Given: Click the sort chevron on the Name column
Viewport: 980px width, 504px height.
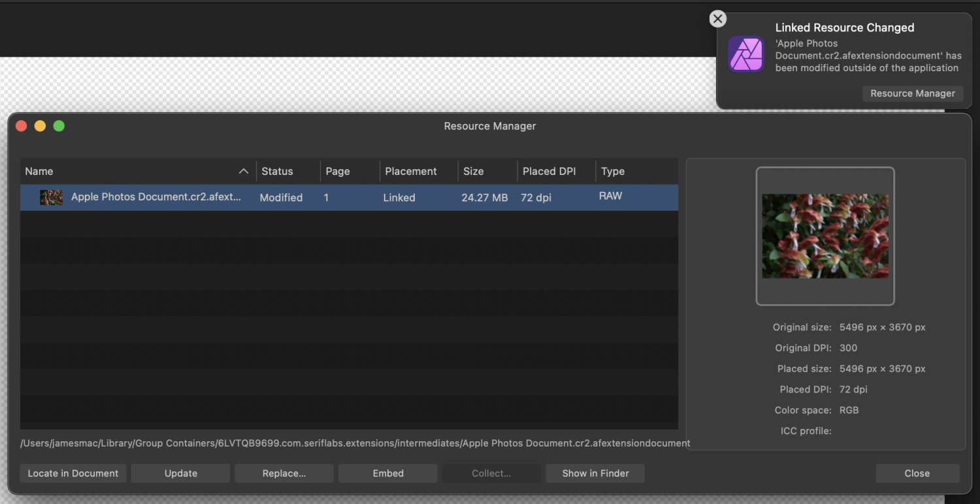Looking at the screenshot, I should [243, 171].
